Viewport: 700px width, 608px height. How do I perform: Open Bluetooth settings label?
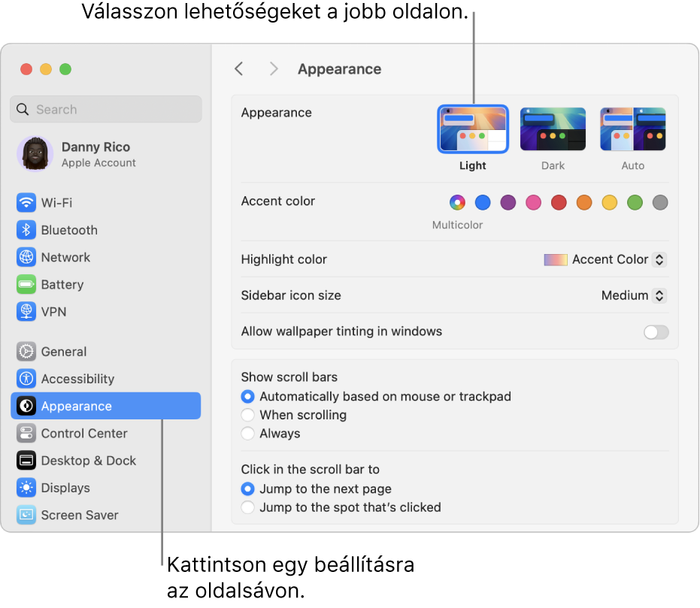tap(69, 230)
